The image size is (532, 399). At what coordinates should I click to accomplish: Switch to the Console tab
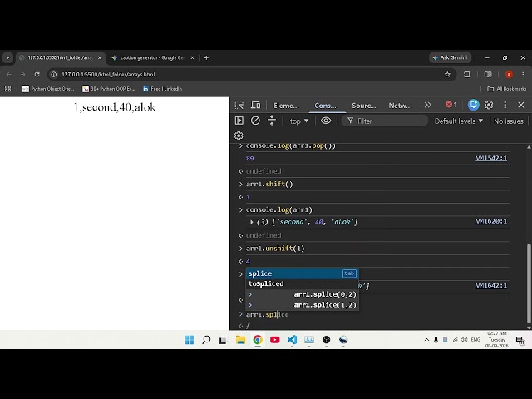pyautogui.click(x=325, y=106)
